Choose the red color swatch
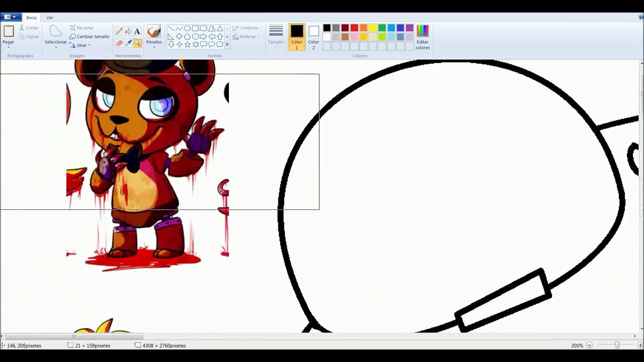This screenshot has width=644, height=362. point(354,28)
